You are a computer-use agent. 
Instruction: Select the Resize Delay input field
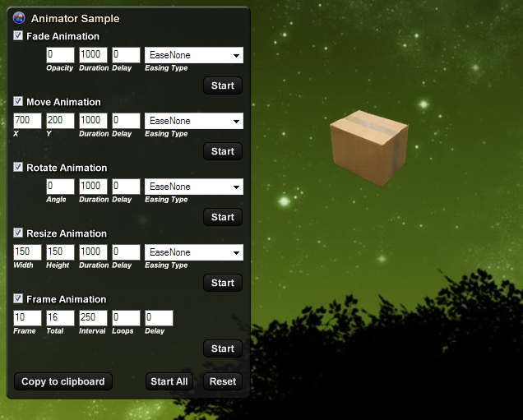coord(126,252)
